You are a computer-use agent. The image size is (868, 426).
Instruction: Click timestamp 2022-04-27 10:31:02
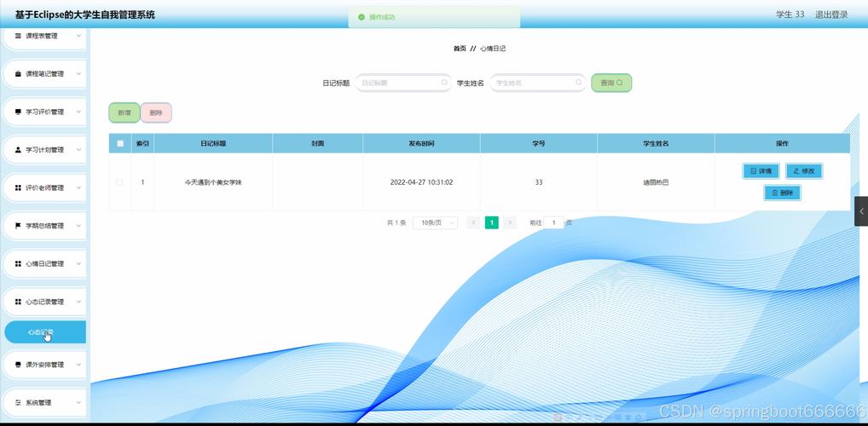[x=421, y=182]
